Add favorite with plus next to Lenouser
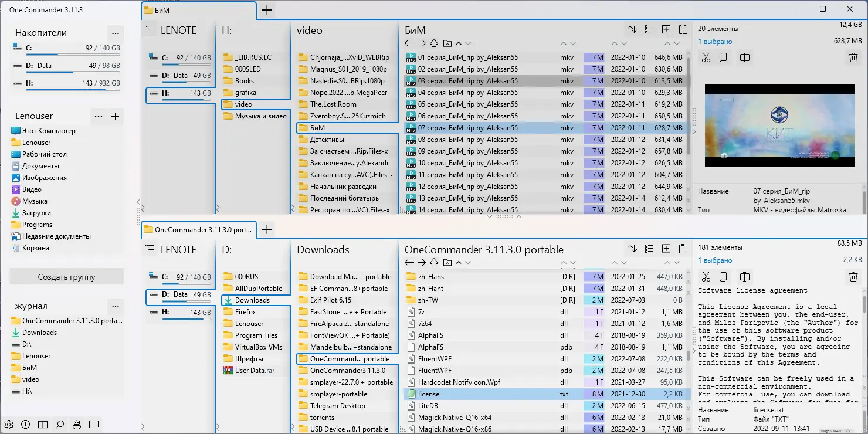868x434 pixels. (116, 116)
